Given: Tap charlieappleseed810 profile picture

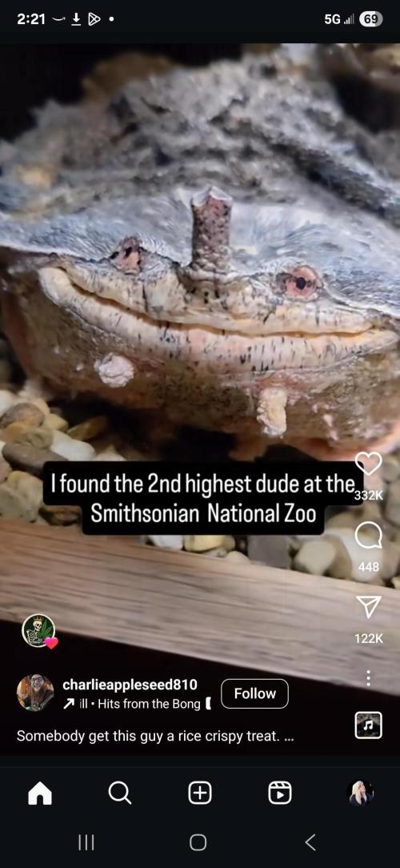Looking at the screenshot, I should click(x=35, y=693).
